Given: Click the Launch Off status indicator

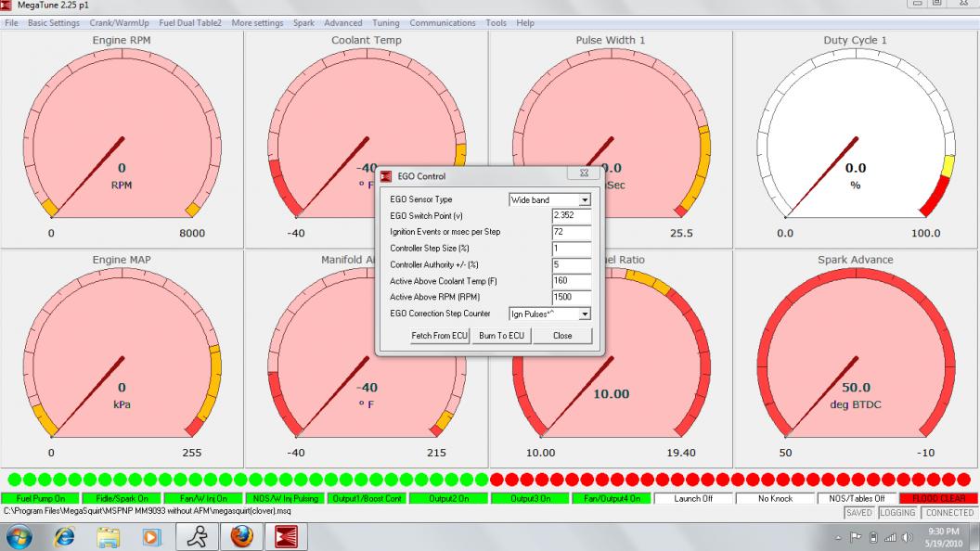Looking at the screenshot, I should click(693, 499).
